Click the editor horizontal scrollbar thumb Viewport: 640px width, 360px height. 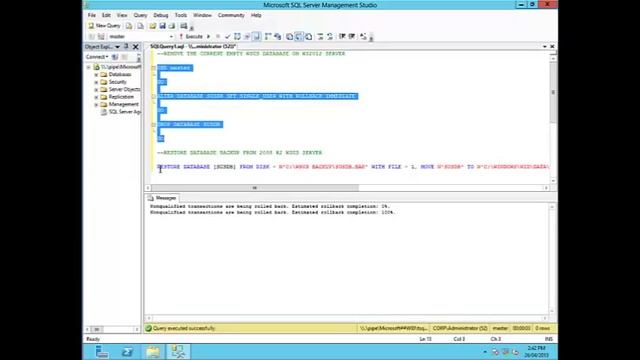point(255,188)
